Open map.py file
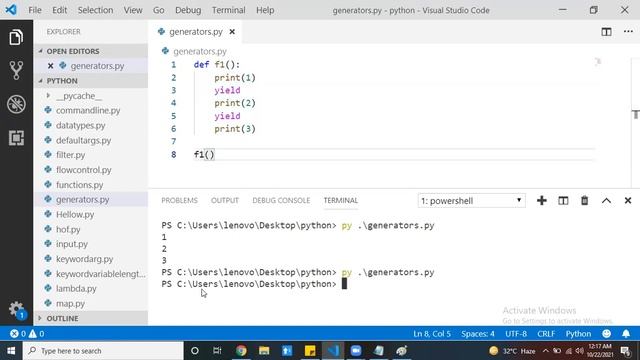Screen dimensions: 640x360 coord(91,303)
